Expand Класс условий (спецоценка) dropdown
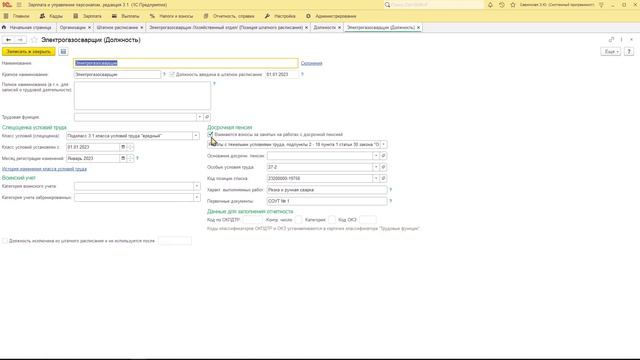 (x=196, y=136)
